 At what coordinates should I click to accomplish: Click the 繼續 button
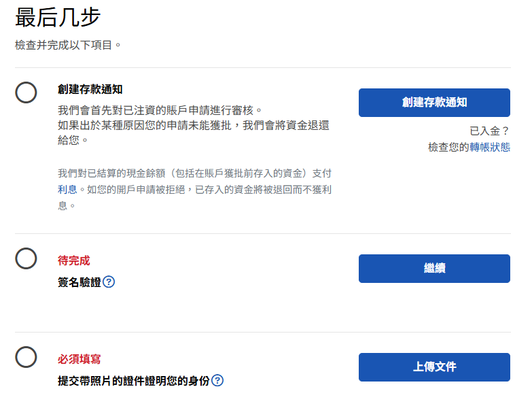coord(434,269)
